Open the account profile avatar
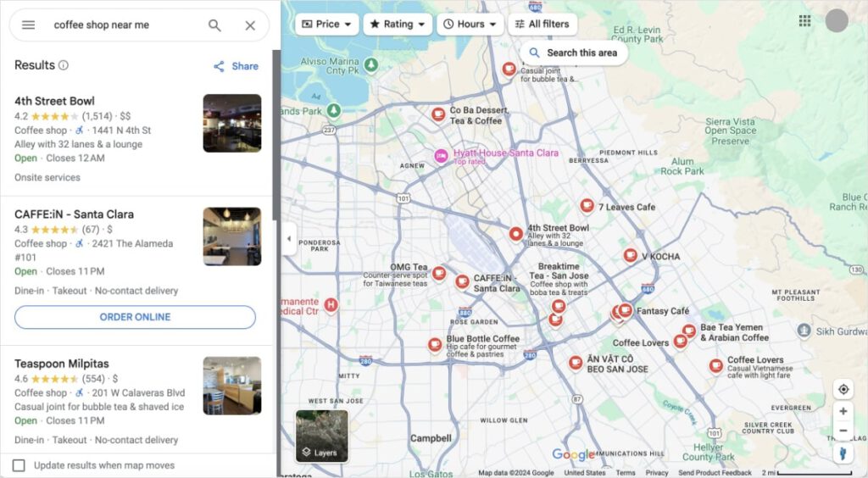The width and height of the screenshot is (868, 478). pos(837,21)
